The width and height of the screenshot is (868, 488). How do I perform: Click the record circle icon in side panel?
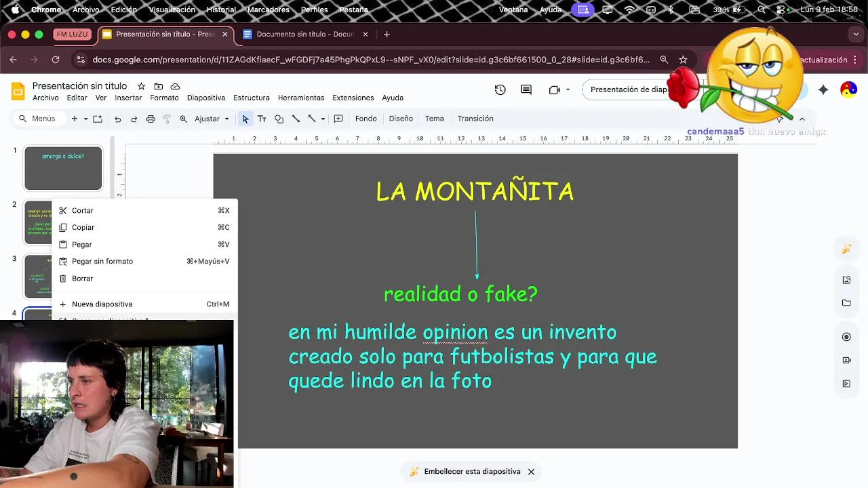[846, 337]
